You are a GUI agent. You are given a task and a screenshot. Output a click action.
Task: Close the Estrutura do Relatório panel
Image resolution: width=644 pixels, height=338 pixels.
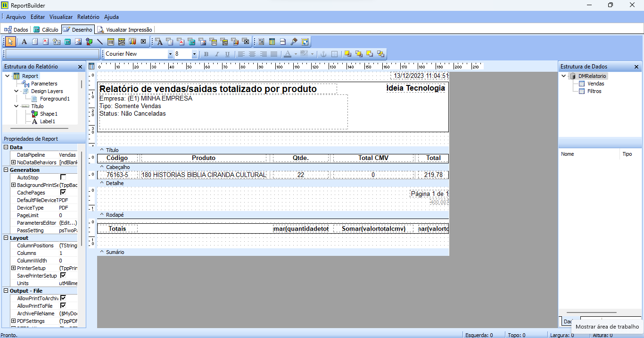80,67
